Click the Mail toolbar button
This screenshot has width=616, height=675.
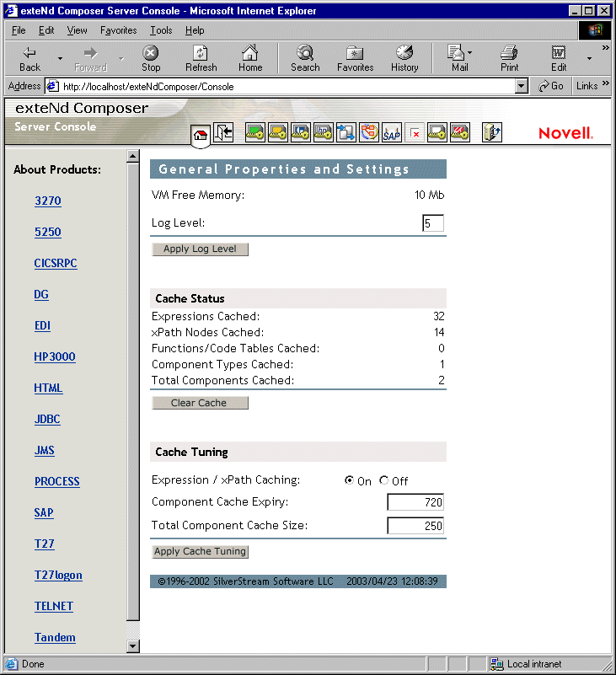pyautogui.click(x=456, y=58)
